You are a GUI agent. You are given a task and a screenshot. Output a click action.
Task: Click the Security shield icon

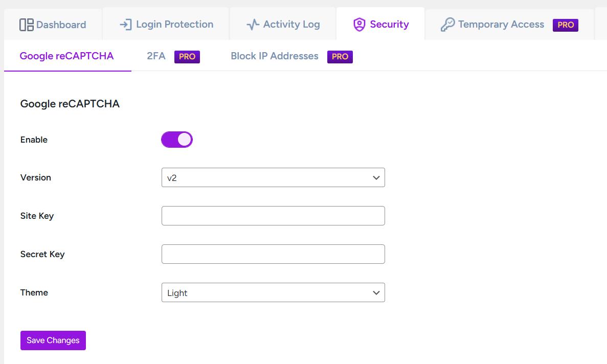(x=359, y=24)
